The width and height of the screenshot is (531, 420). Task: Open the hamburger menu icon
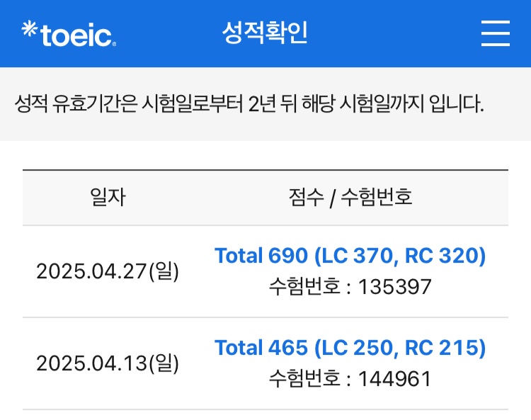[x=496, y=33]
